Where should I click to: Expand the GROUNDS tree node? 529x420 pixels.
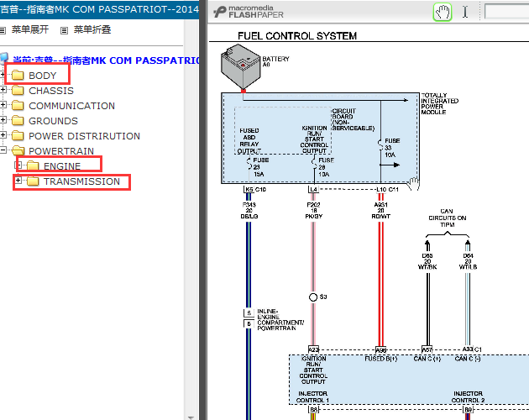pos(3,120)
